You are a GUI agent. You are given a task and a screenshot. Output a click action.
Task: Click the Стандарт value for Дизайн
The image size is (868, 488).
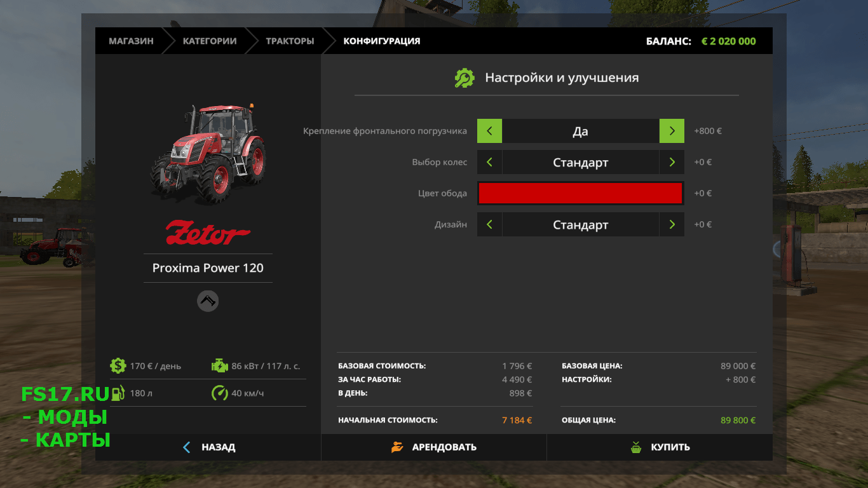pos(581,224)
